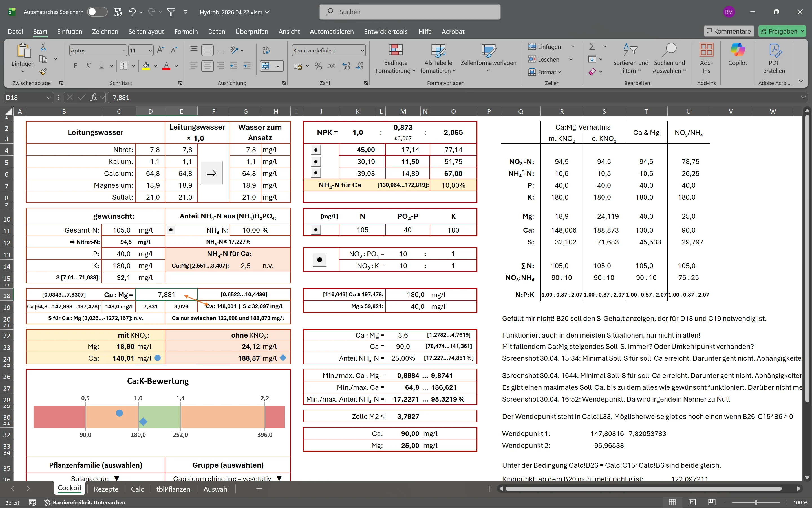
Task: Select the NH4-N 10,00 % radio button
Action: (x=171, y=230)
